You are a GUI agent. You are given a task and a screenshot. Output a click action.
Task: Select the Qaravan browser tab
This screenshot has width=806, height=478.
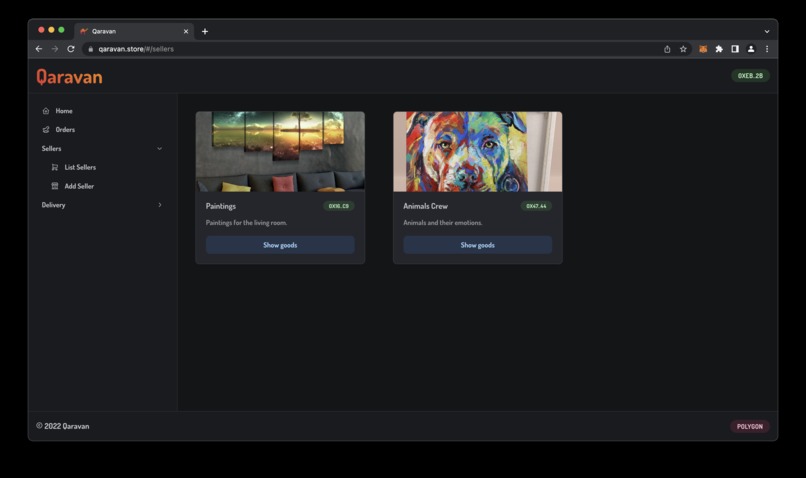click(134, 31)
